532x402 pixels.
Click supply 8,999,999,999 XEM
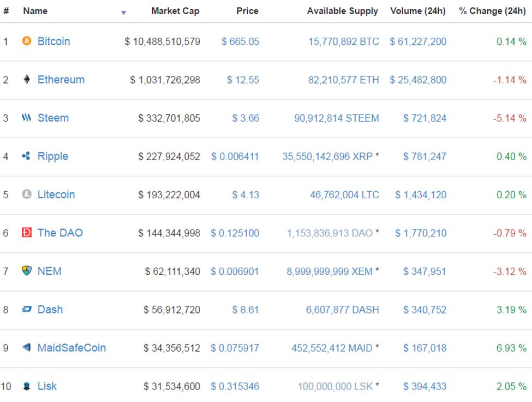point(330,271)
